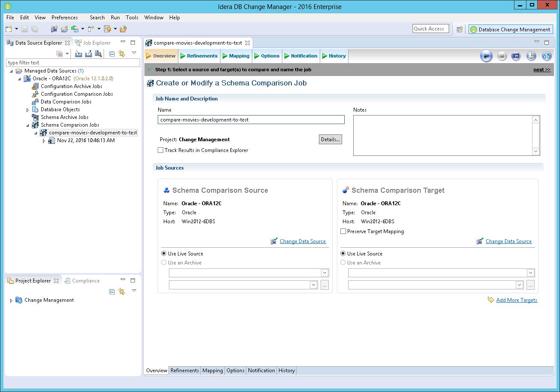Collapse all in Project Explorer
The image size is (560, 392).
pos(112,292)
